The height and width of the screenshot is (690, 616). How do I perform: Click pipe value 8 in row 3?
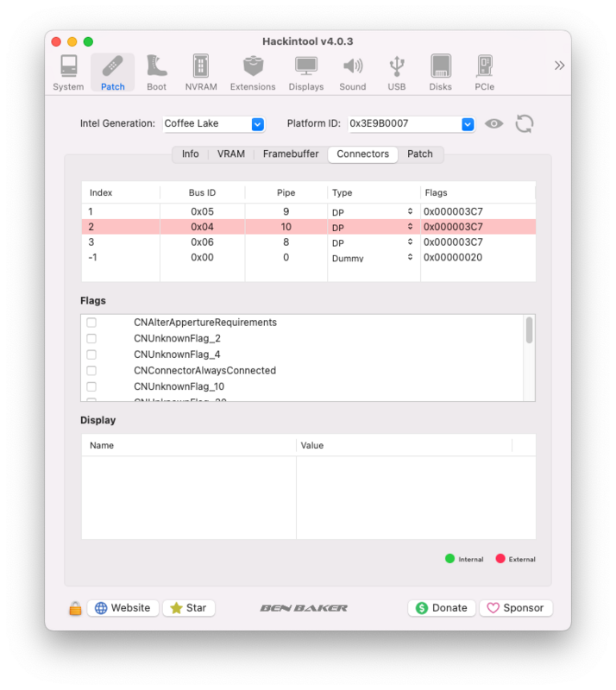(x=286, y=242)
